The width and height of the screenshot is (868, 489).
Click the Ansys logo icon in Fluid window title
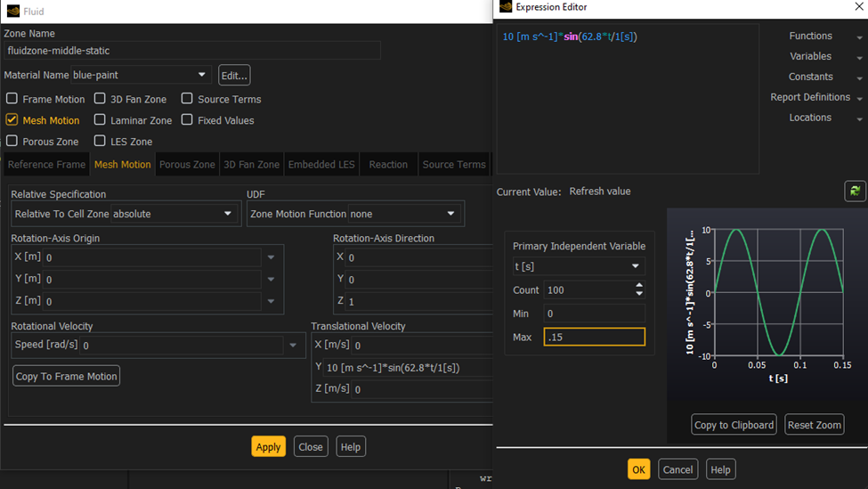[13, 11]
